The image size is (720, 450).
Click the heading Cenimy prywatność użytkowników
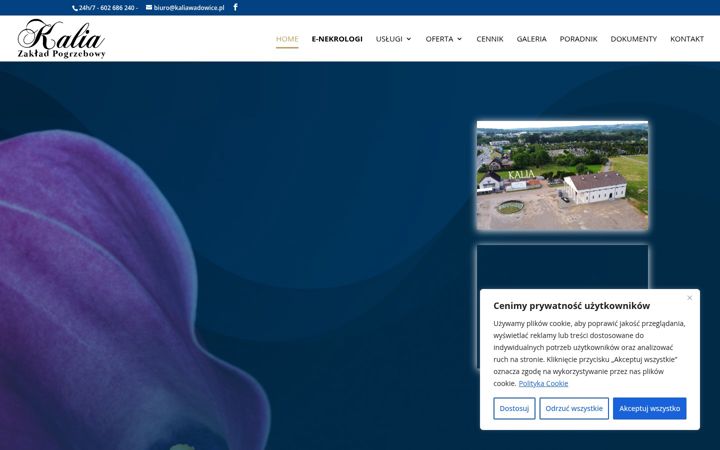(571, 306)
